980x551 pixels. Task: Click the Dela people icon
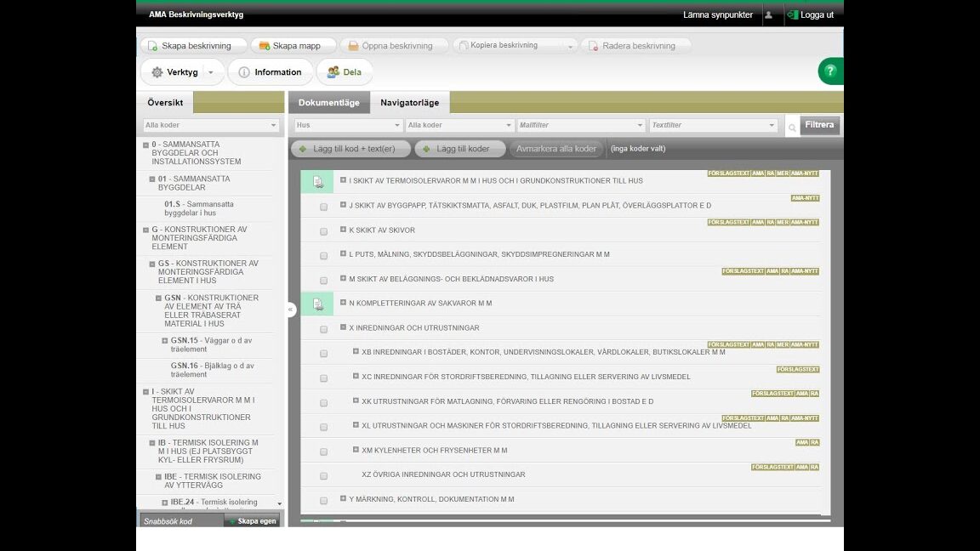[x=333, y=72]
